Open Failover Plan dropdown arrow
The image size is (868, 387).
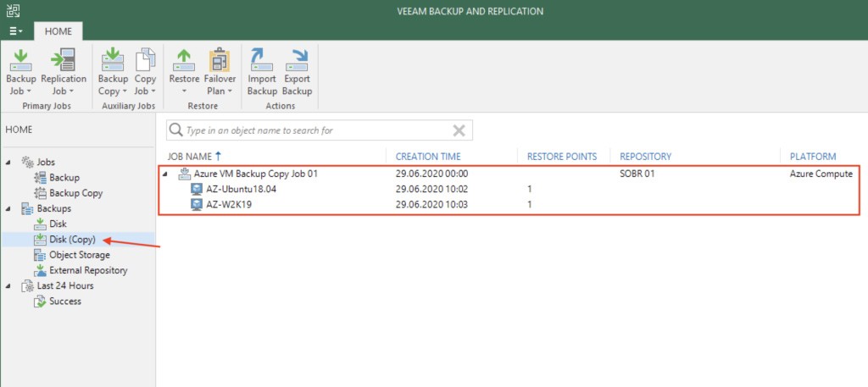pyautogui.click(x=229, y=91)
